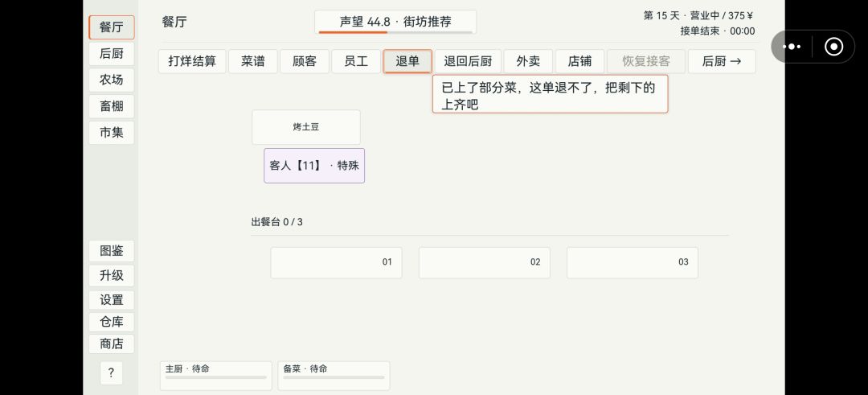Open the 外卖 takeout panel

[x=528, y=61]
